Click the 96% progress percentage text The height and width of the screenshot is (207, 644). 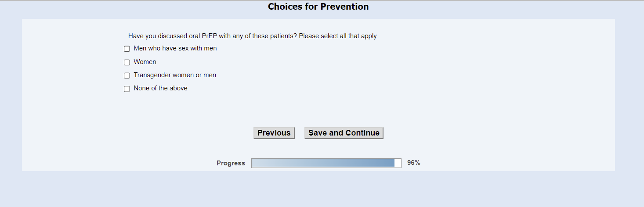(x=413, y=163)
